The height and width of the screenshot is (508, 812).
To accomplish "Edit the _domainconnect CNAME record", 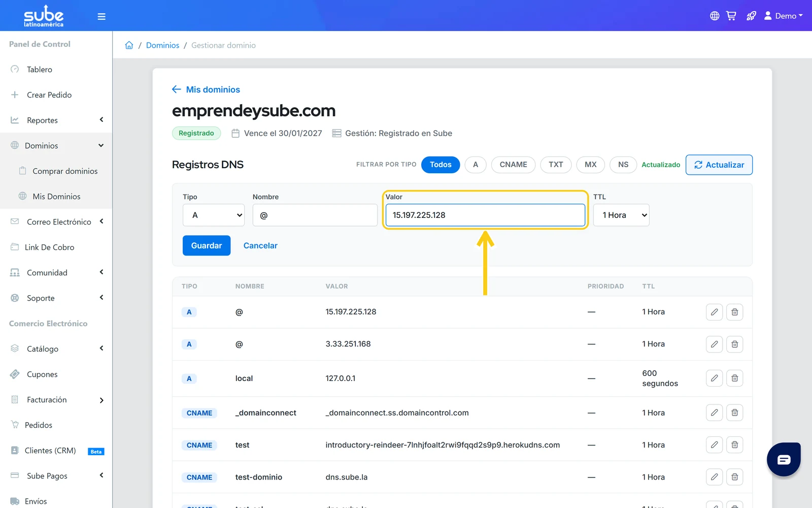I will 714,412.
